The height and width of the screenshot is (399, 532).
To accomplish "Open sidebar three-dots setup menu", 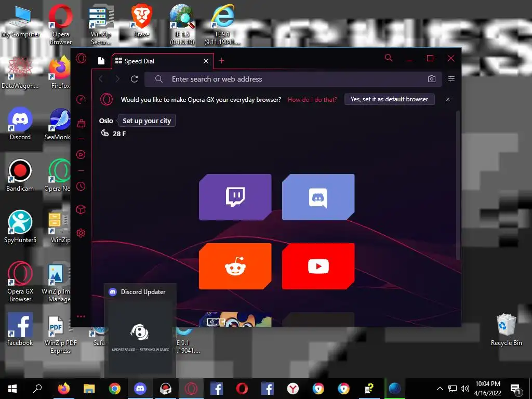I will [x=81, y=316].
